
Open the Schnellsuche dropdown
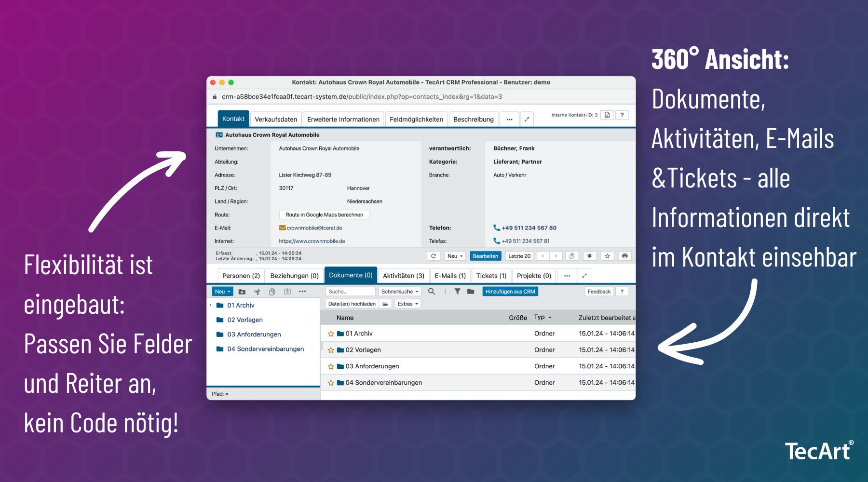[x=400, y=292]
